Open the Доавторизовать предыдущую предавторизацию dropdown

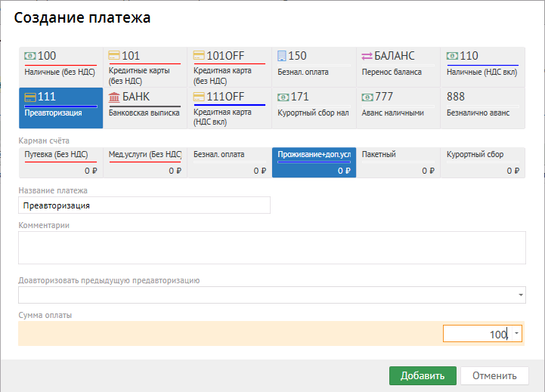coord(521,295)
